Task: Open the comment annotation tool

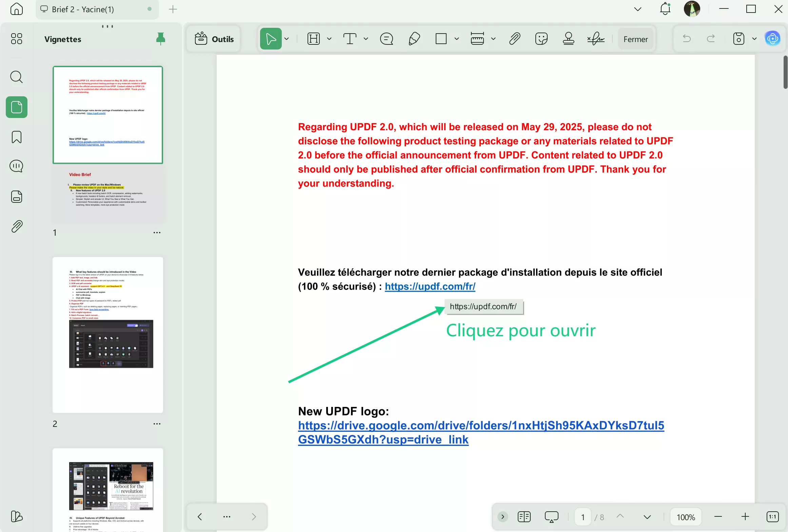Action: click(x=387, y=39)
